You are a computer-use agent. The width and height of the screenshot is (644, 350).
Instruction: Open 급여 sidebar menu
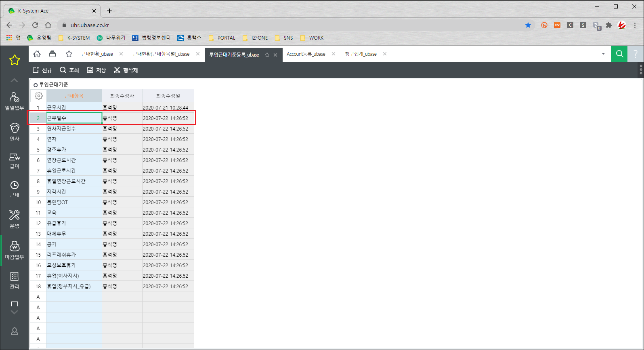tap(15, 161)
